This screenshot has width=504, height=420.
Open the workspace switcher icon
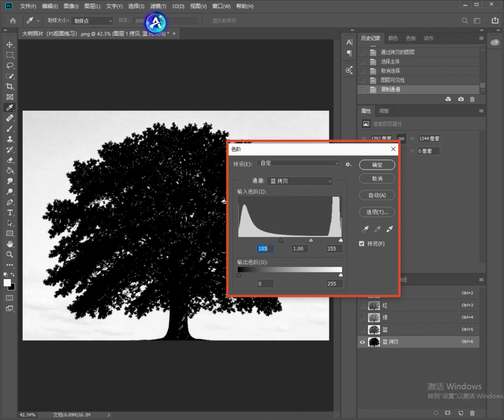[x=476, y=21]
